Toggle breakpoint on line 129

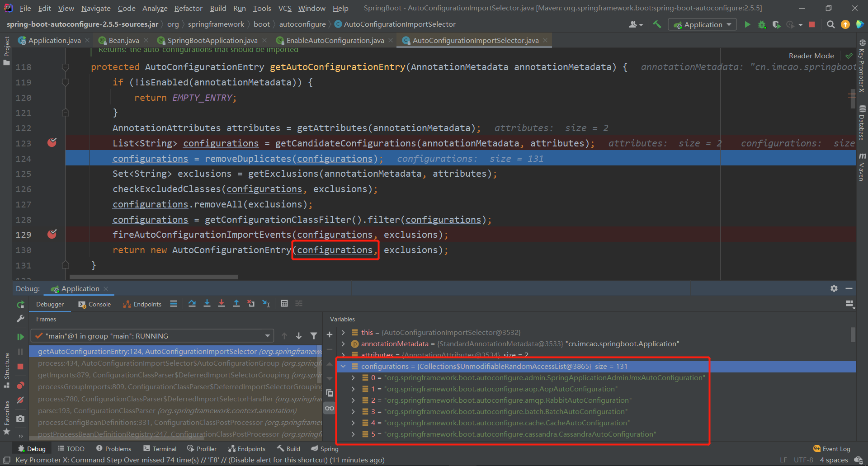[x=52, y=235]
